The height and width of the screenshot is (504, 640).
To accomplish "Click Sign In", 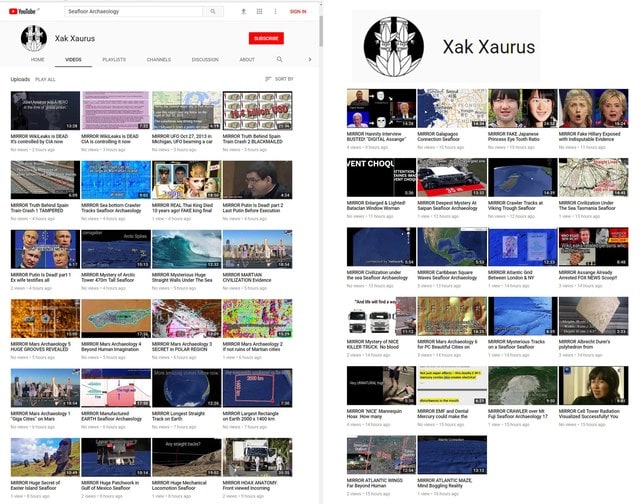I will click(298, 11).
